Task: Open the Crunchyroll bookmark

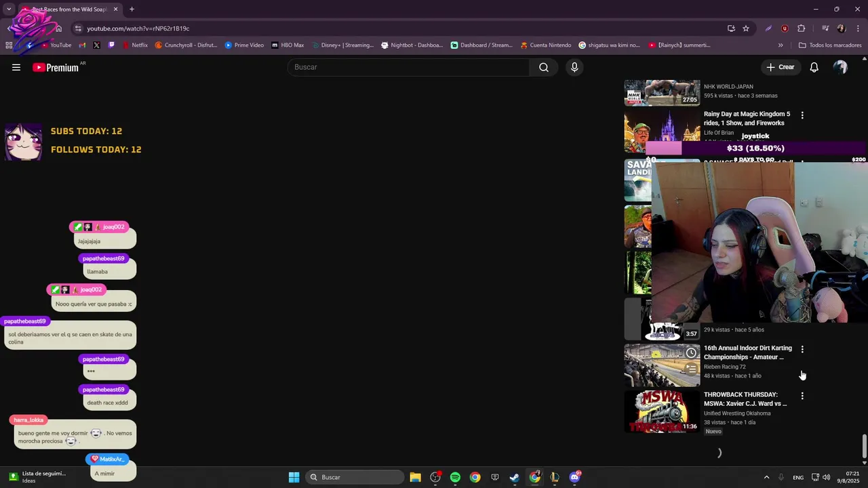Action: coord(186,45)
